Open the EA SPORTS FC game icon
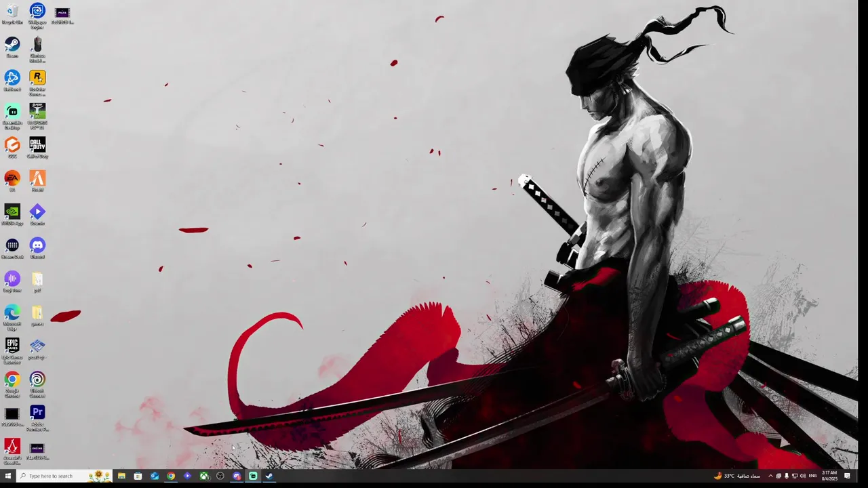 (37, 116)
